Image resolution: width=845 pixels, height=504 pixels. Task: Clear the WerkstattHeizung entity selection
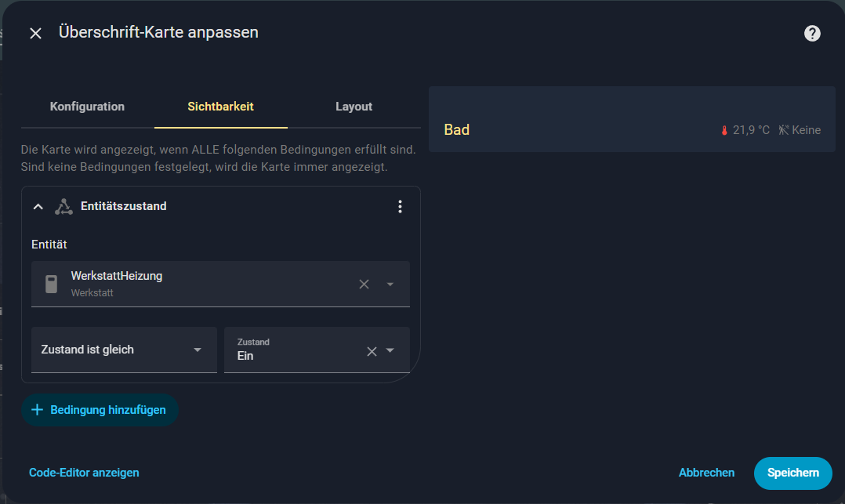pyautogui.click(x=364, y=284)
